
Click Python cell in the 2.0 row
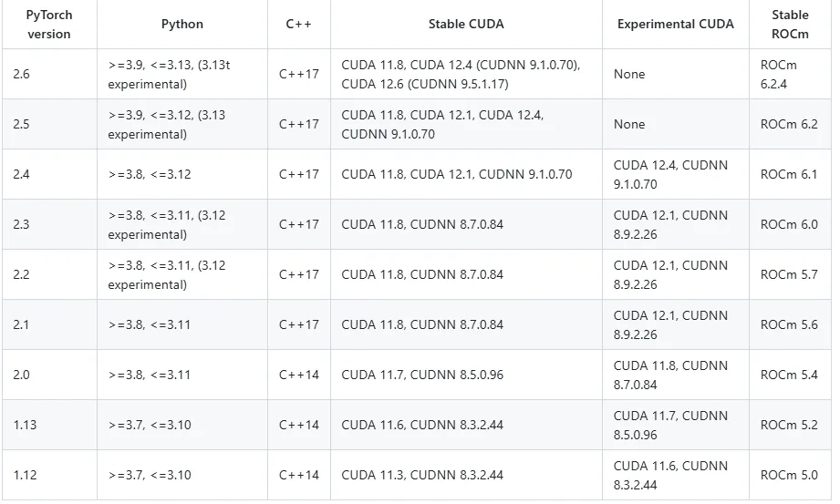coord(182,375)
